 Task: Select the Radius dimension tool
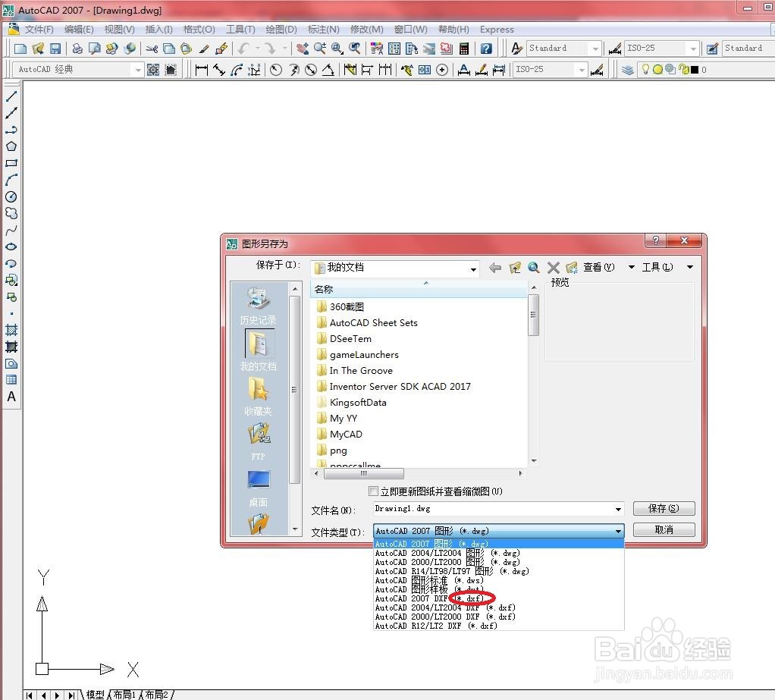pos(276,71)
